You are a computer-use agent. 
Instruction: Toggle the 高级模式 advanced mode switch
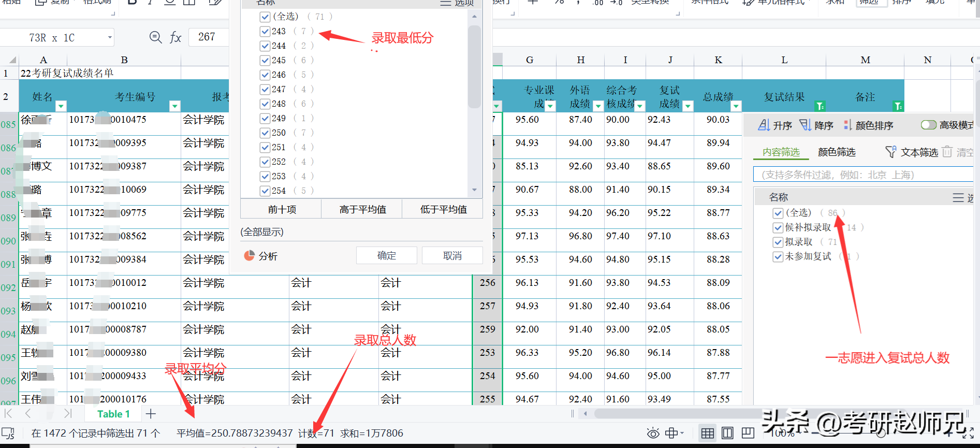(x=928, y=125)
